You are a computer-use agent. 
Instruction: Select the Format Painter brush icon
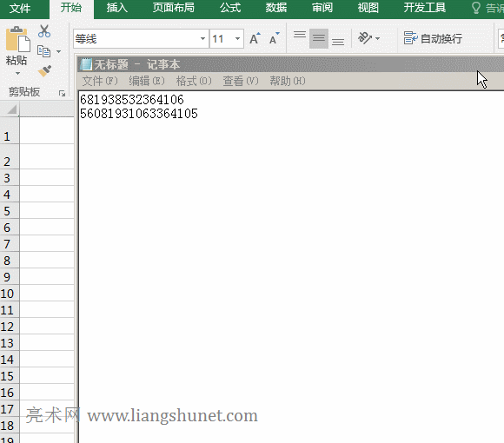coord(44,71)
